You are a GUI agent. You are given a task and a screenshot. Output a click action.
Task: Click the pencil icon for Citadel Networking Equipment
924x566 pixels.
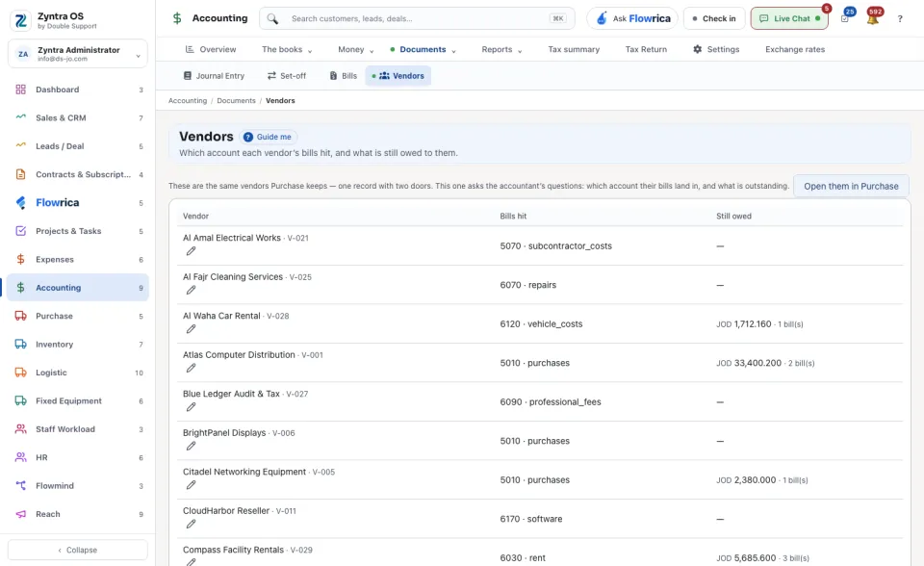191,484
